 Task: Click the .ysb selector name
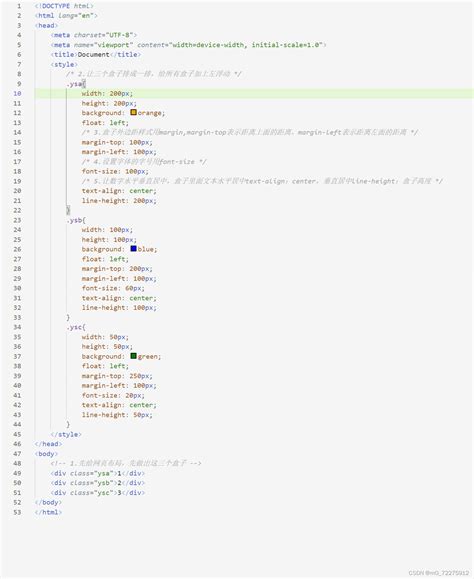75,220
